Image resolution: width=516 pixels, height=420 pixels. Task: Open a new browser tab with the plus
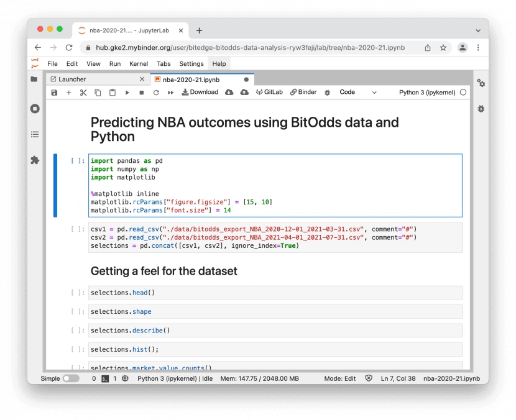[x=199, y=30]
